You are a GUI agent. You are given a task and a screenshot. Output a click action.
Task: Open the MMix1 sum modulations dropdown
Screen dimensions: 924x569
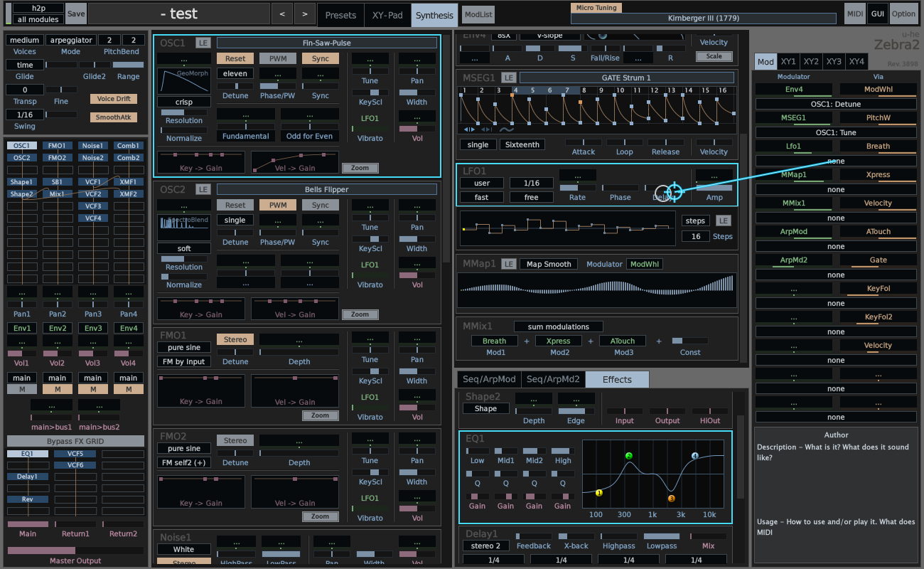point(559,326)
